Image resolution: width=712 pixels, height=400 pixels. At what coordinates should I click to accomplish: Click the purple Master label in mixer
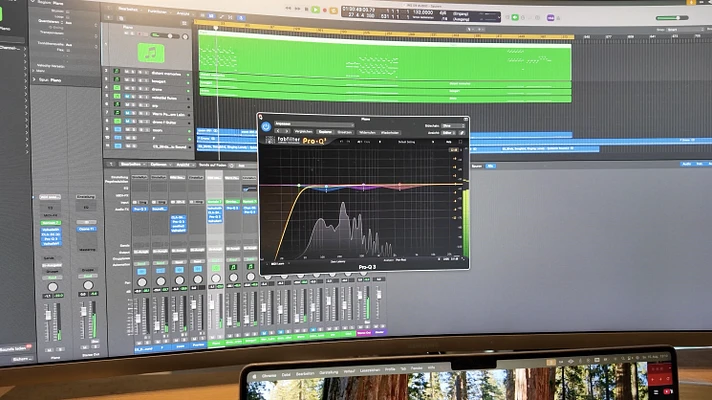coord(379,332)
